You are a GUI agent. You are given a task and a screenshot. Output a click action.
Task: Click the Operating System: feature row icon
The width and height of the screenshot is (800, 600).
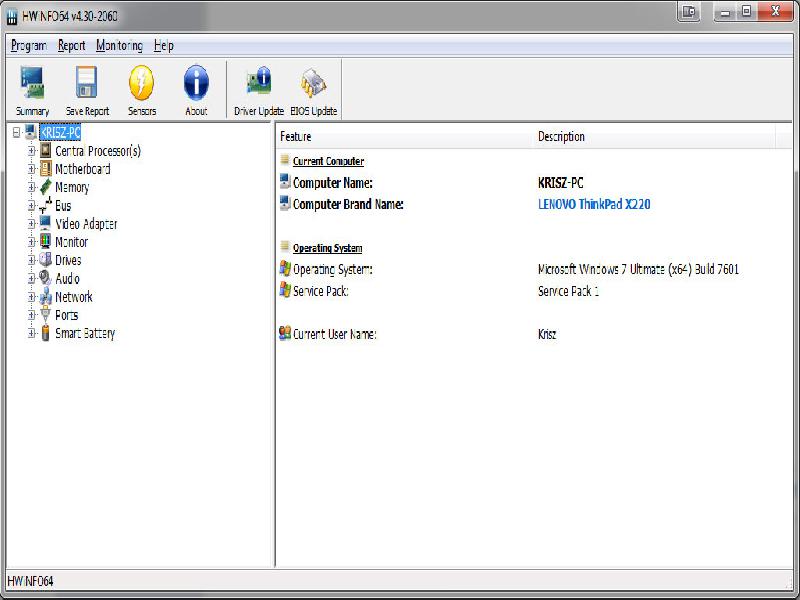point(285,268)
